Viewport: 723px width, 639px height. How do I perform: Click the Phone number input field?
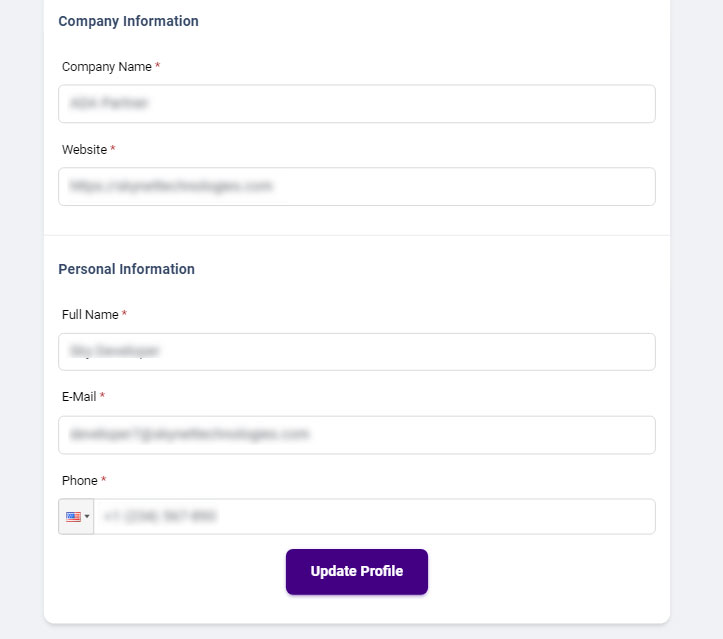coord(374,517)
